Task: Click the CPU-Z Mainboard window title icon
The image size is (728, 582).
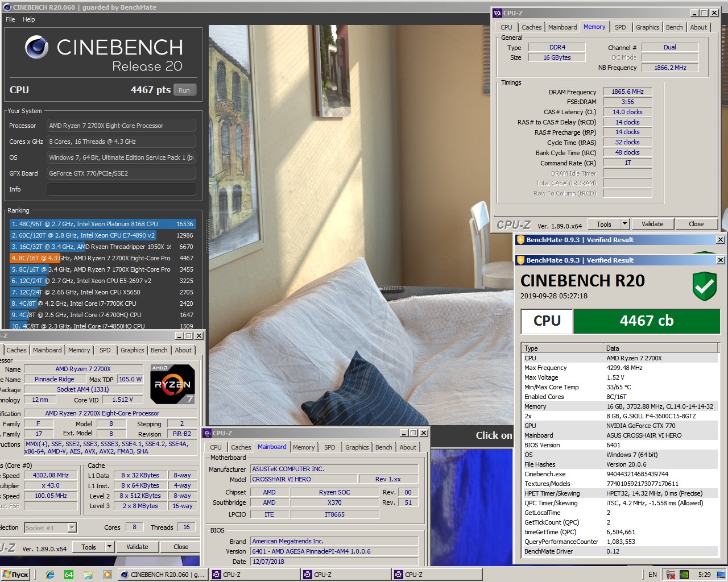Action: [x=208, y=433]
